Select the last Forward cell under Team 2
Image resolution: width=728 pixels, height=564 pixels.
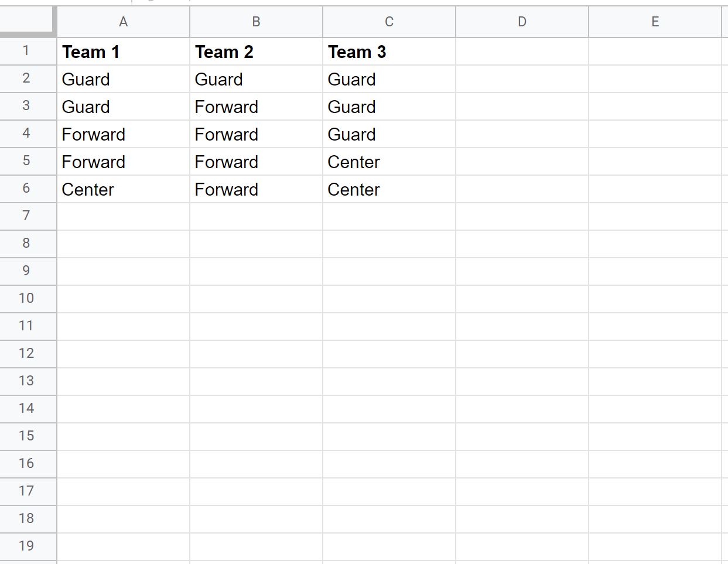(x=256, y=189)
